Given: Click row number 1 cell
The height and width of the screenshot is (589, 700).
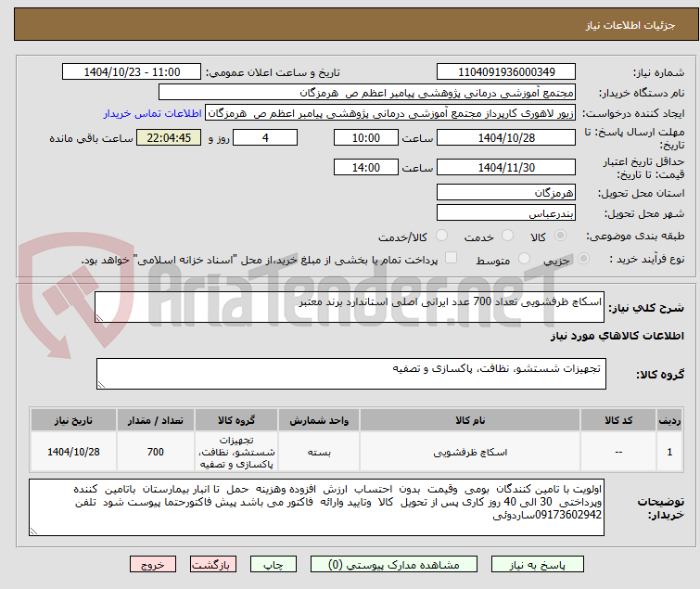Looking at the screenshot, I should (x=669, y=452).
